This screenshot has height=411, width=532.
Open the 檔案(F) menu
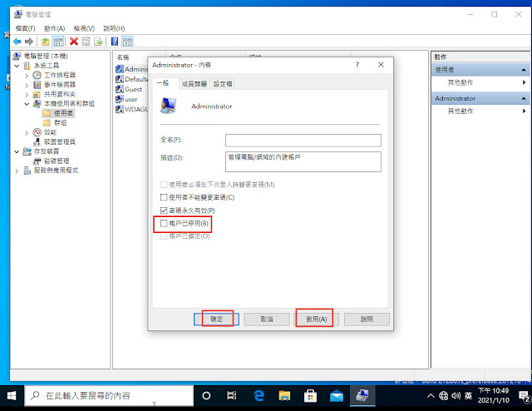[x=26, y=28]
